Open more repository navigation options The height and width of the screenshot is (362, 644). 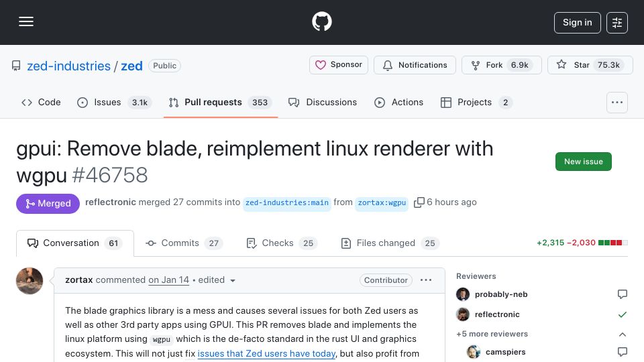coord(617,103)
